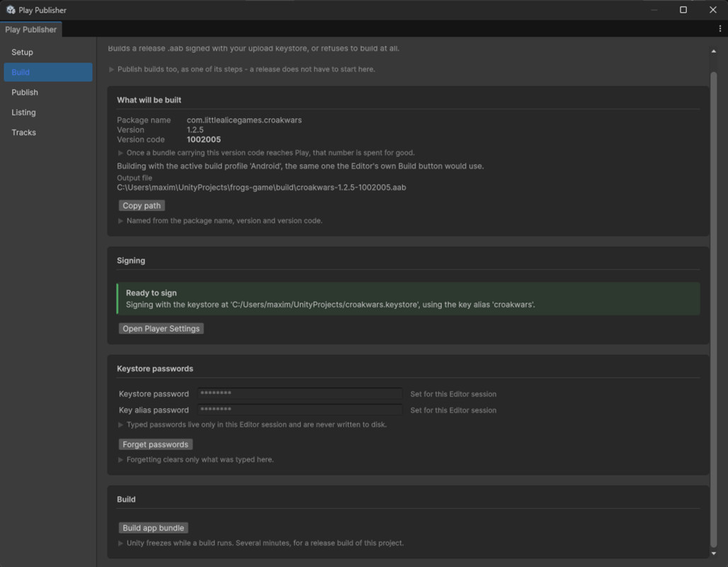Expand the 'Forgetting clears only' note
This screenshot has width=728, height=567.
(x=120, y=460)
